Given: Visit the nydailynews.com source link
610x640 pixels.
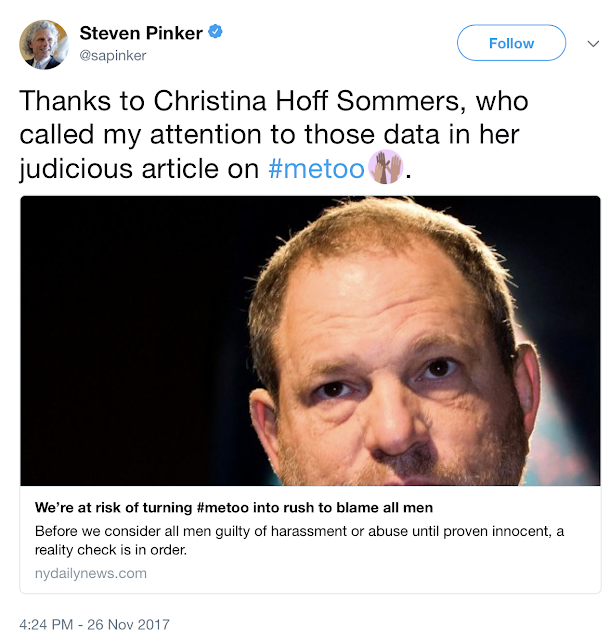Looking at the screenshot, I should tap(91, 573).
